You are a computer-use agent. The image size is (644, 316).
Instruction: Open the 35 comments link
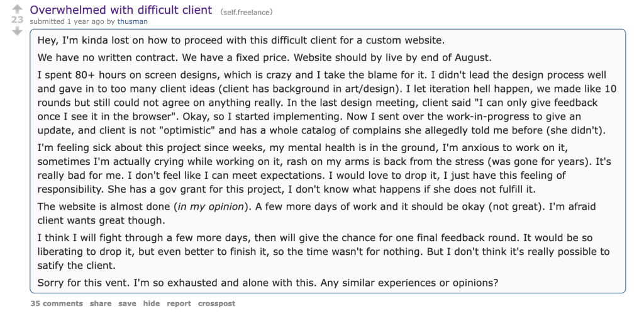(x=57, y=303)
